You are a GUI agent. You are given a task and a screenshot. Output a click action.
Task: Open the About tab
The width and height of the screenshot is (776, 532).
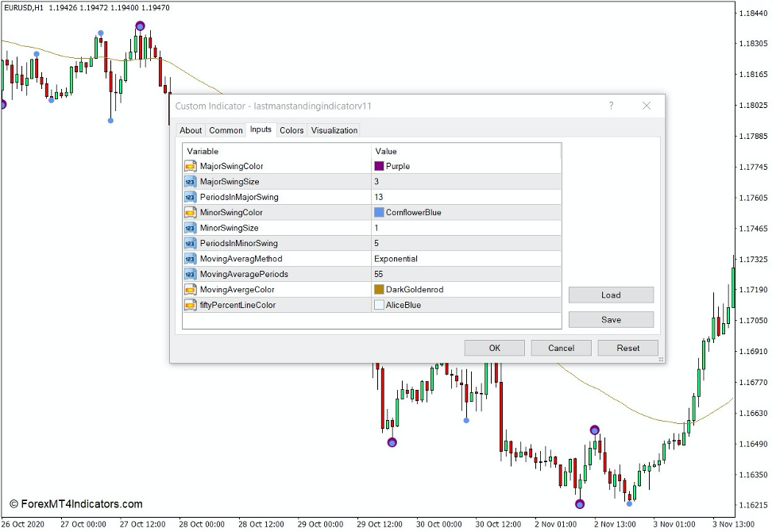point(191,130)
